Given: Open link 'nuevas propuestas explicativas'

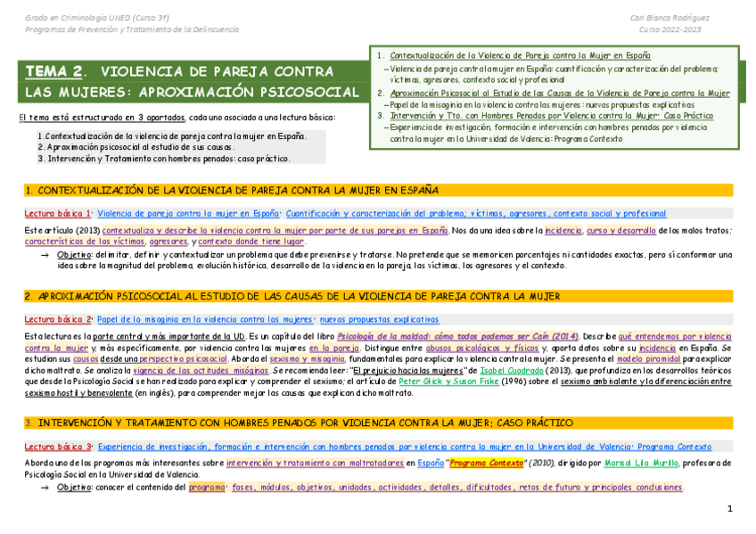Looking at the screenshot, I should pos(380,319).
